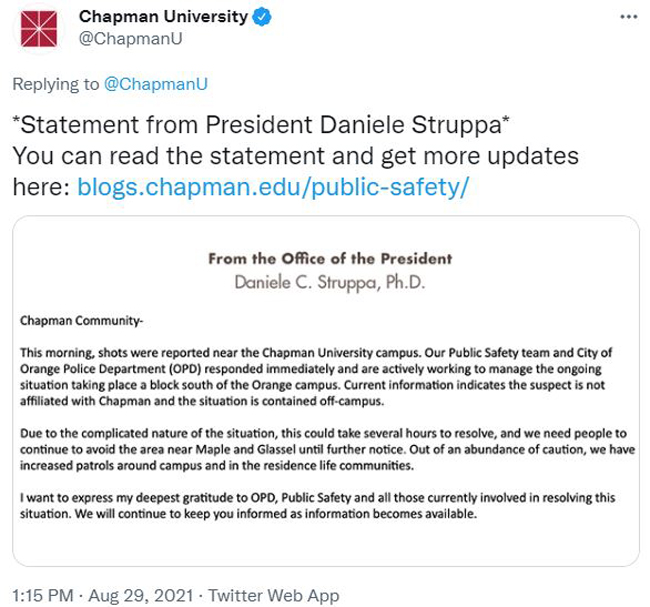Image resolution: width=650 pixels, height=607 pixels.
Task: Click the 'Chapman Community-' salutation
Action: point(82,320)
